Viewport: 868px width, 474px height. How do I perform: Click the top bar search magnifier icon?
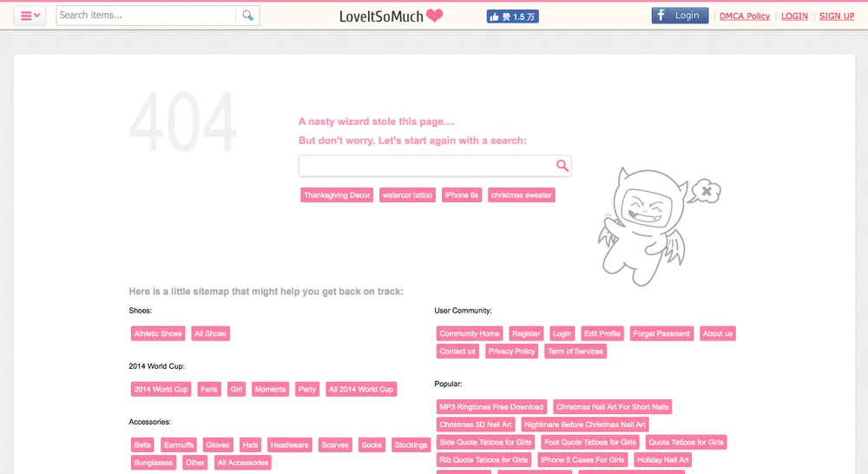[x=247, y=16]
